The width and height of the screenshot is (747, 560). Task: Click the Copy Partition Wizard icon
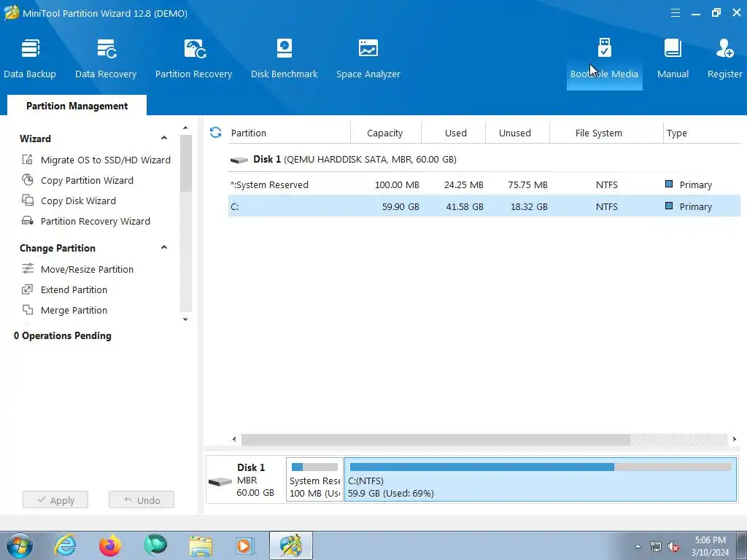[28, 180]
